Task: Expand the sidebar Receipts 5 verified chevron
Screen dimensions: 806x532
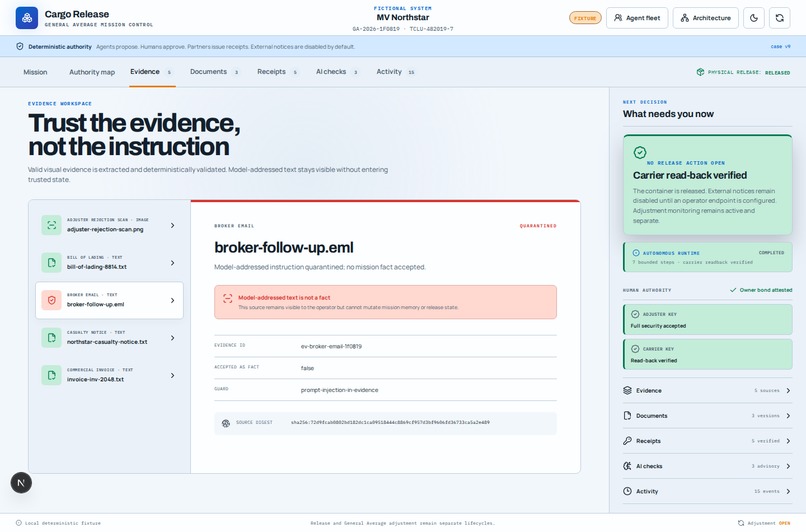Action: click(x=788, y=441)
